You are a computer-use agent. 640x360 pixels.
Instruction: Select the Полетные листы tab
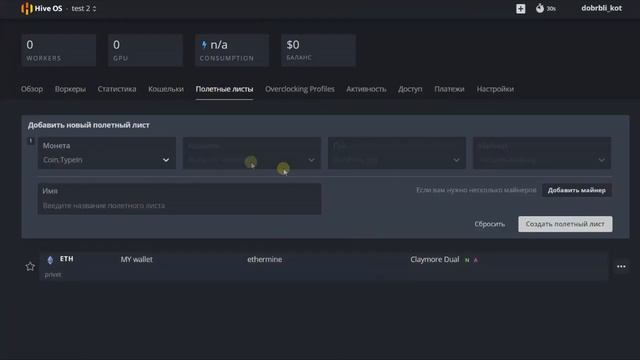tap(224, 89)
